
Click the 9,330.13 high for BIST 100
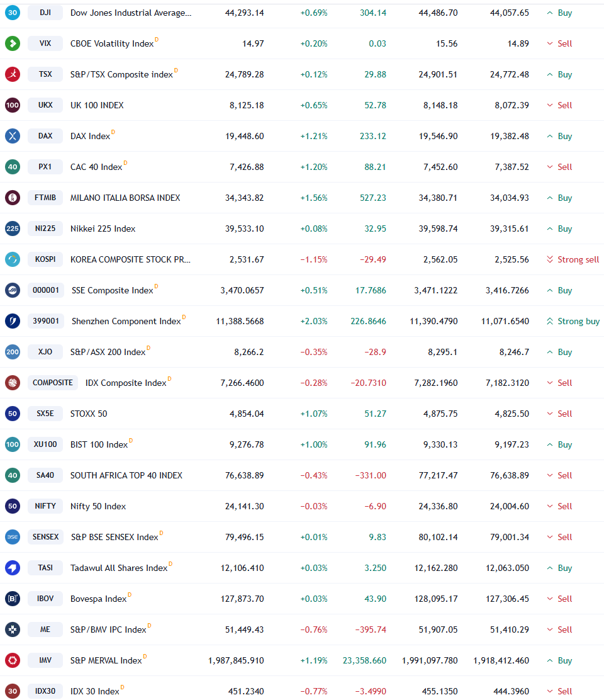coord(440,444)
